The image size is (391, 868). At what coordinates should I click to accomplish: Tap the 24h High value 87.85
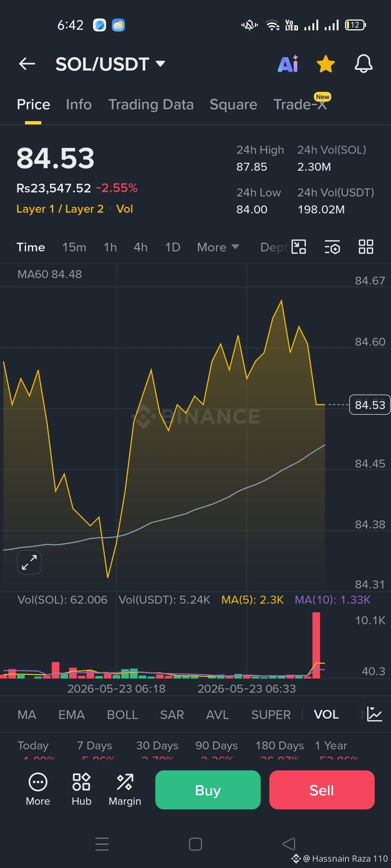pos(252,167)
